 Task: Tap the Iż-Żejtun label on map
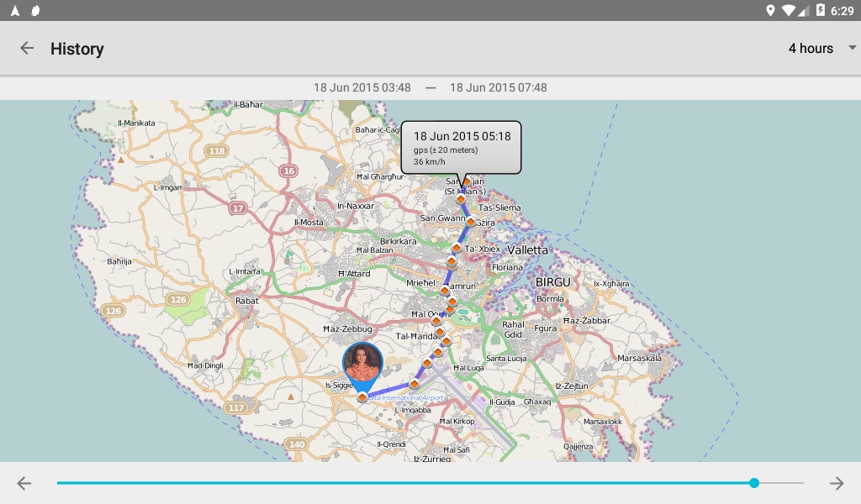pyautogui.click(x=572, y=386)
